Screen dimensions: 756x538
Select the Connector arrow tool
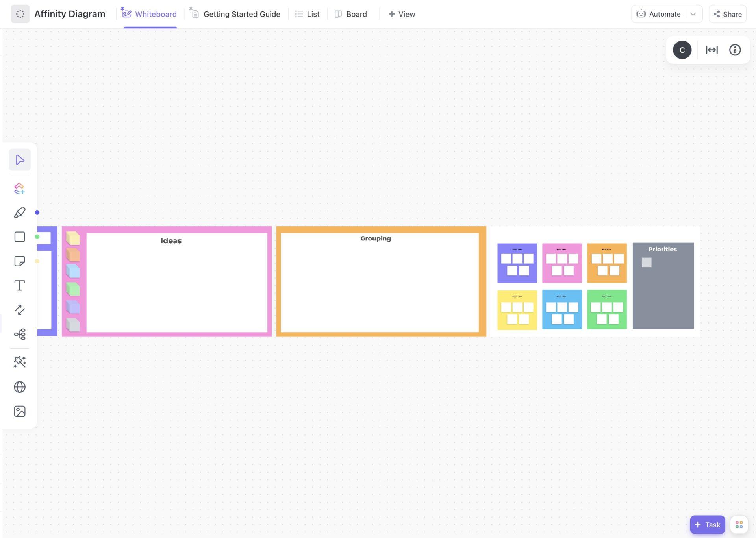(x=20, y=310)
